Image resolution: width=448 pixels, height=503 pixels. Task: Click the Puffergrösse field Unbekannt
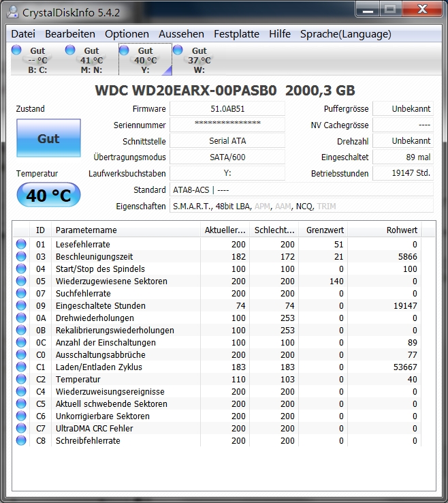click(x=403, y=108)
